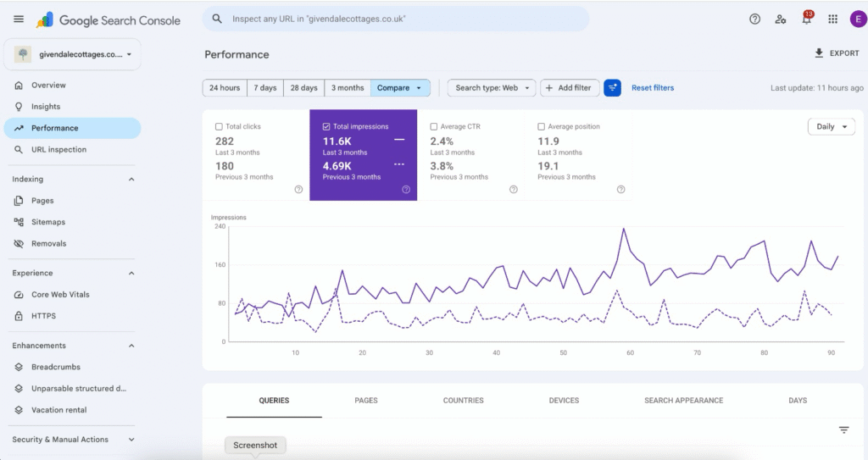Open the Daily granularity dropdown
This screenshot has width=868, height=460.
[x=832, y=127]
